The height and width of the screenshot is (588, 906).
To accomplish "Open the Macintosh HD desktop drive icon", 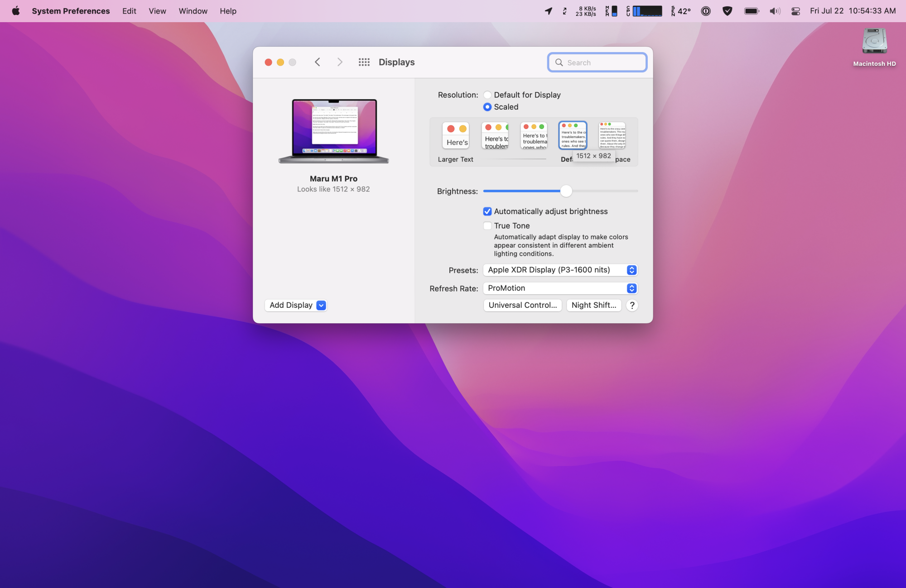I will [874, 42].
